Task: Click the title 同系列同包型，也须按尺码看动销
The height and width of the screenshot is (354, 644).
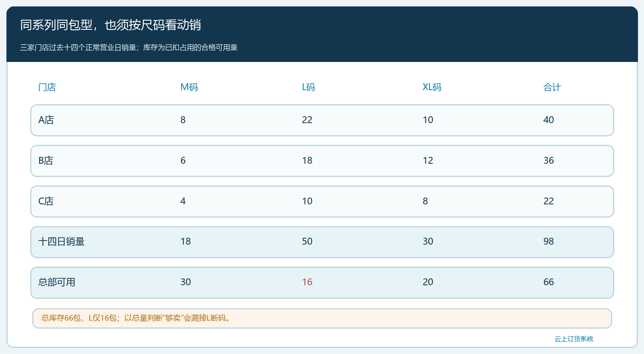Action: pyautogui.click(x=111, y=25)
